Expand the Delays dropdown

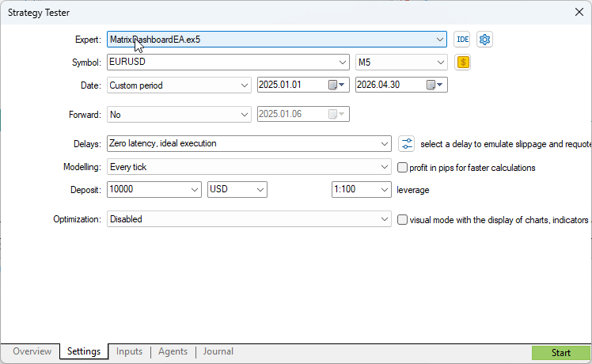(385, 144)
